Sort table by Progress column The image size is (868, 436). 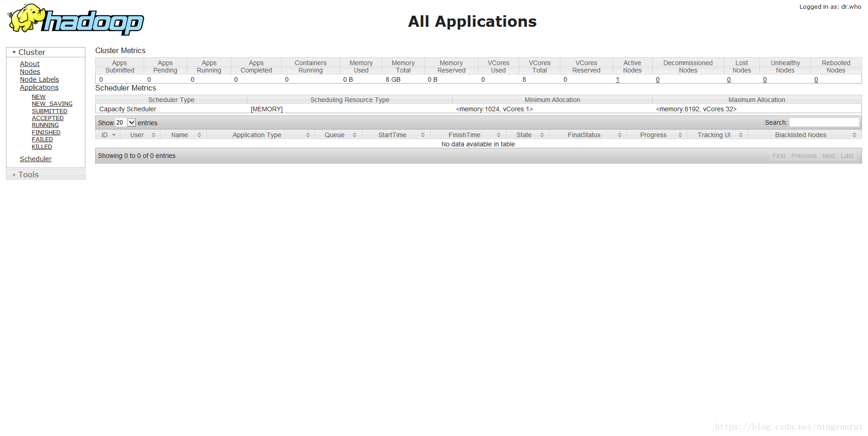657,135
